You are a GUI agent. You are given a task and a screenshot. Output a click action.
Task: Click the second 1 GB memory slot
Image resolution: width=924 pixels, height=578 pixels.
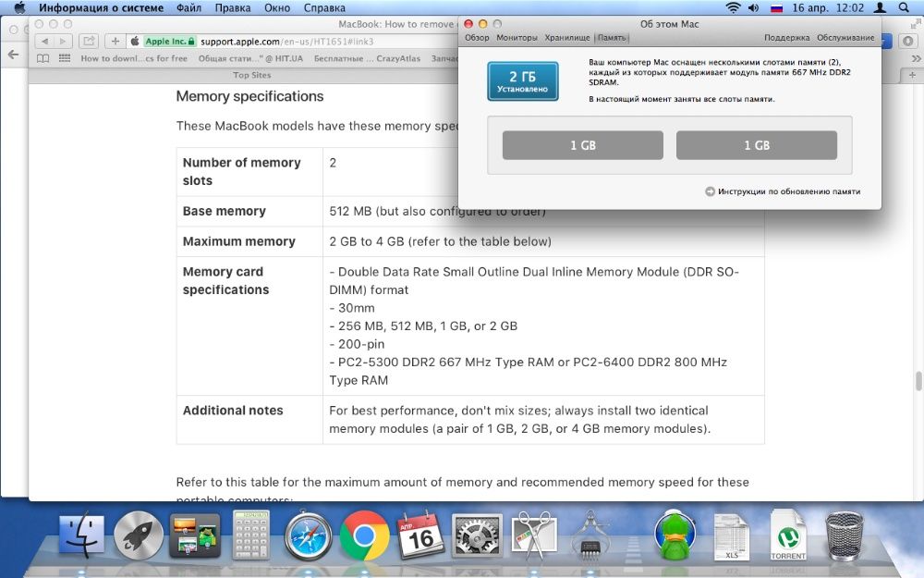(x=757, y=145)
